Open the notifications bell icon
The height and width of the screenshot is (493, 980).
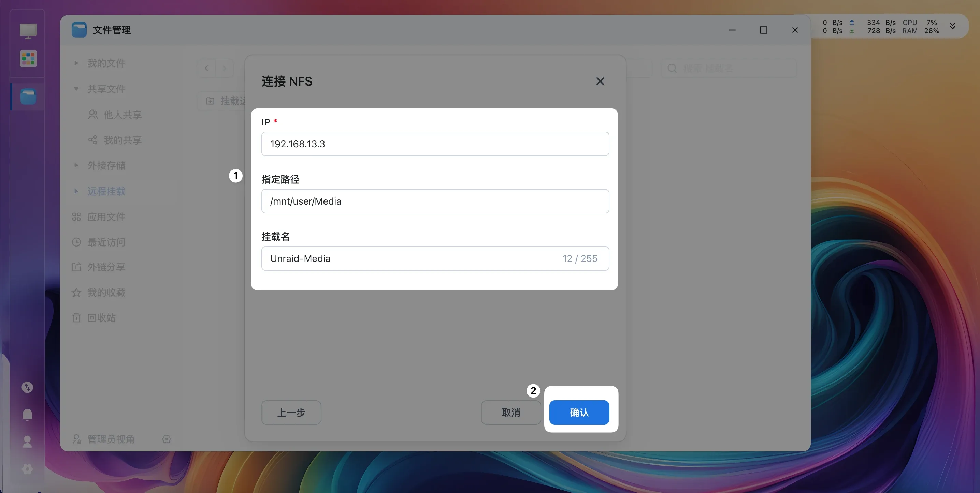tap(27, 415)
